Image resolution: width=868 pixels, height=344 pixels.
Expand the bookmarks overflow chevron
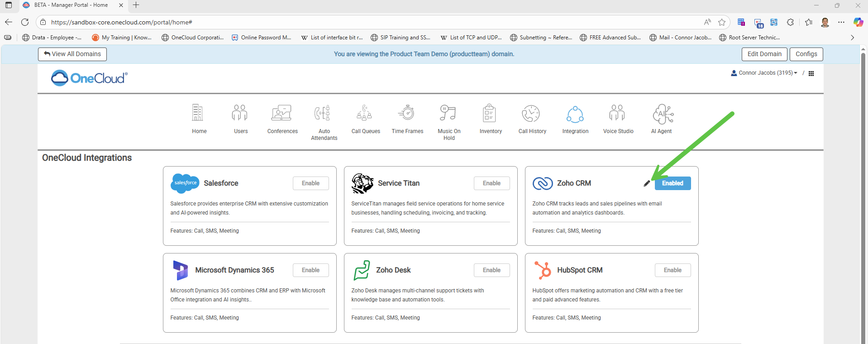852,38
